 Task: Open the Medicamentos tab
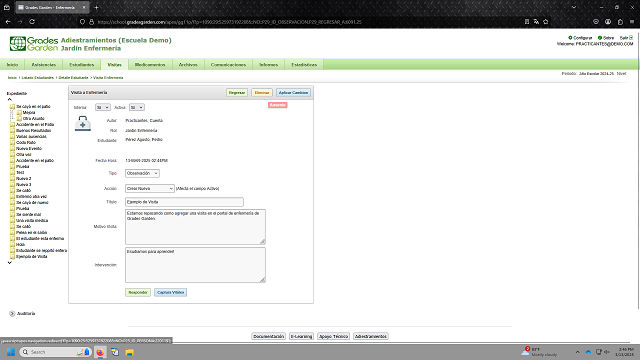150,64
